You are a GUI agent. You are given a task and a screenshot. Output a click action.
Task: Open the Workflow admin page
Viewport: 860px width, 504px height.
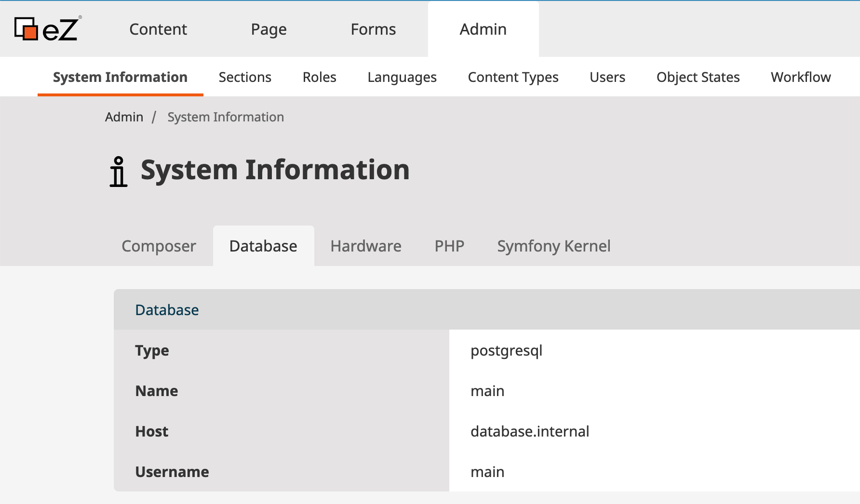800,77
